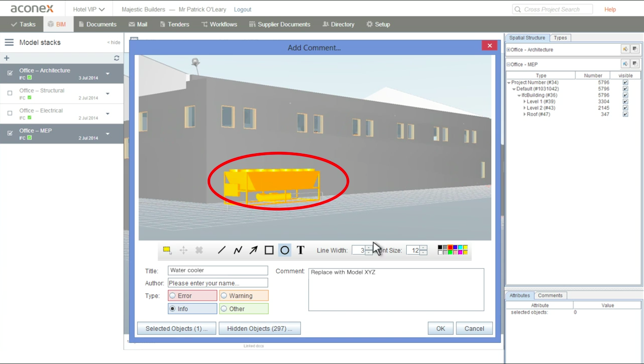Click the pointer icon beside Office - Architecture
The height and width of the screenshot is (364, 644).
click(x=625, y=50)
